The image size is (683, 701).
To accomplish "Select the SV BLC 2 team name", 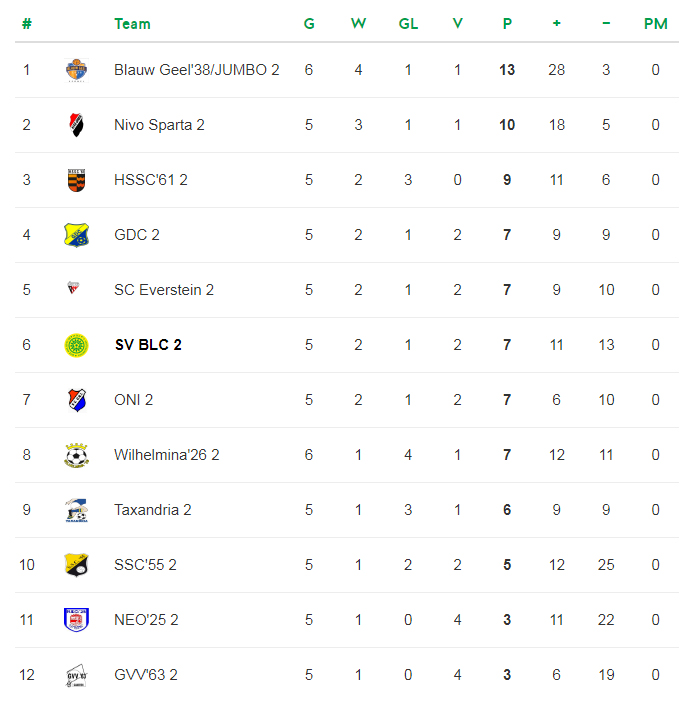I will point(148,345).
